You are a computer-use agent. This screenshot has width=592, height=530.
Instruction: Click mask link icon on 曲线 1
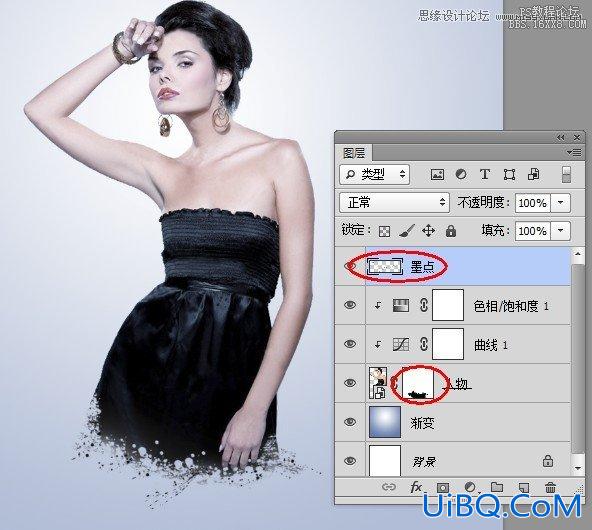pyautogui.click(x=424, y=344)
